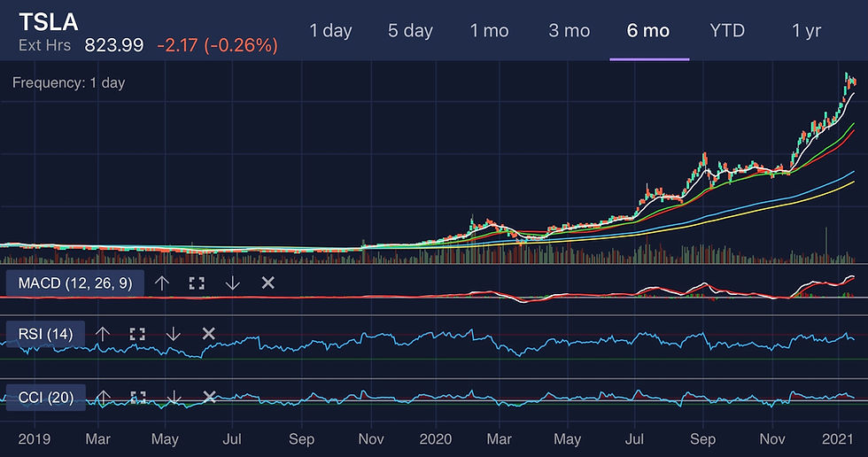
Task: Click the Frequency: 1 day label
Action: coord(69,83)
